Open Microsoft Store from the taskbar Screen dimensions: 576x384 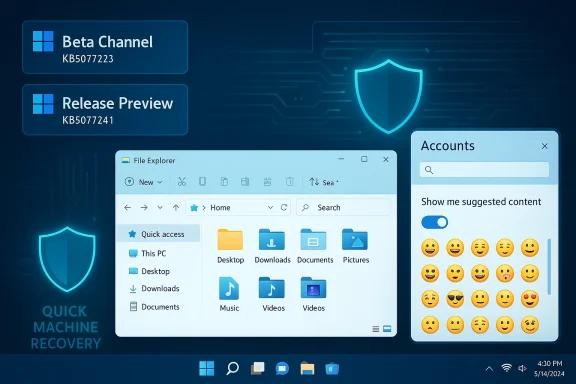click(x=332, y=368)
